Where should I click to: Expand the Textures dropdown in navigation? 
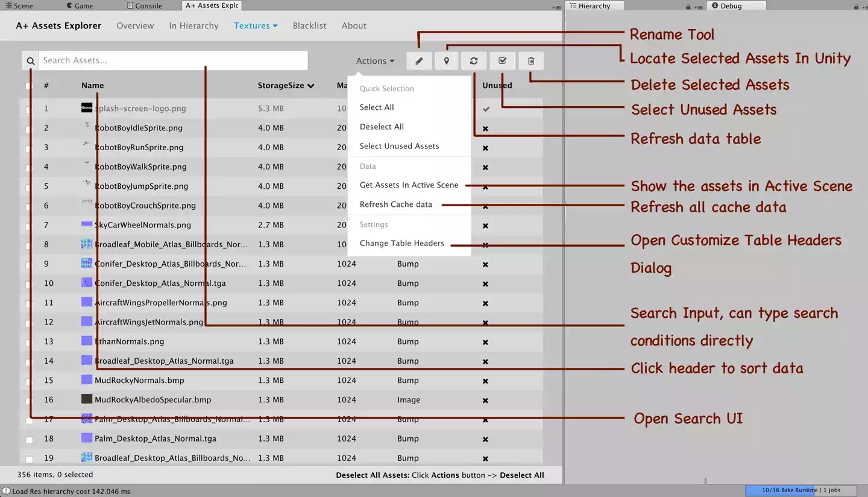[x=256, y=26]
